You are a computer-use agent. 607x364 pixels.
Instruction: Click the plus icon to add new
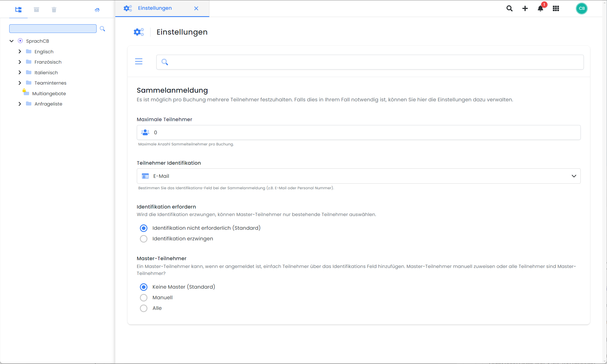(525, 8)
